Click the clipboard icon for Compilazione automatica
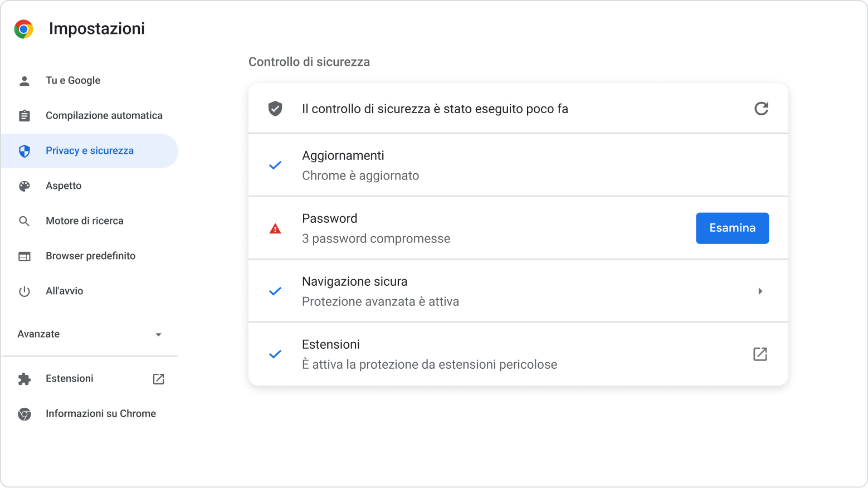 click(25, 116)
